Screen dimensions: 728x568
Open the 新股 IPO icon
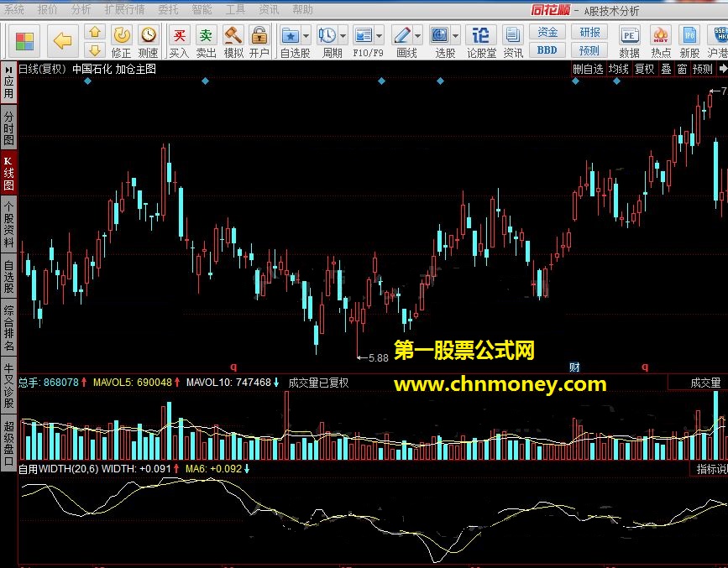(690, 35)
